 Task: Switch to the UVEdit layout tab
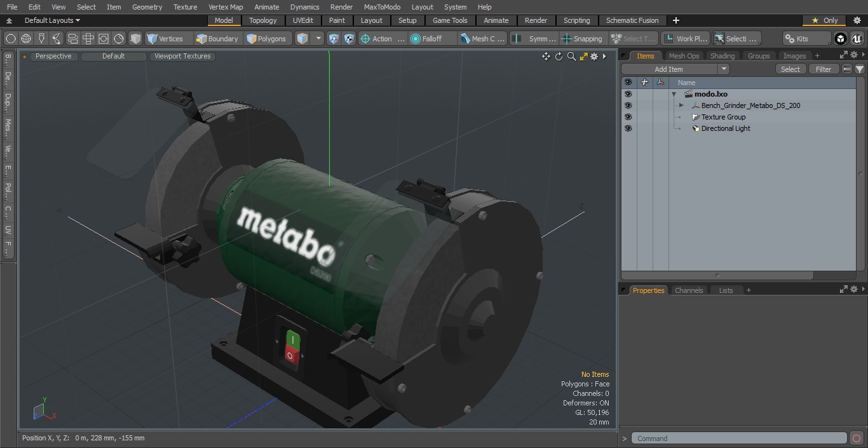[x=303, y=20]
